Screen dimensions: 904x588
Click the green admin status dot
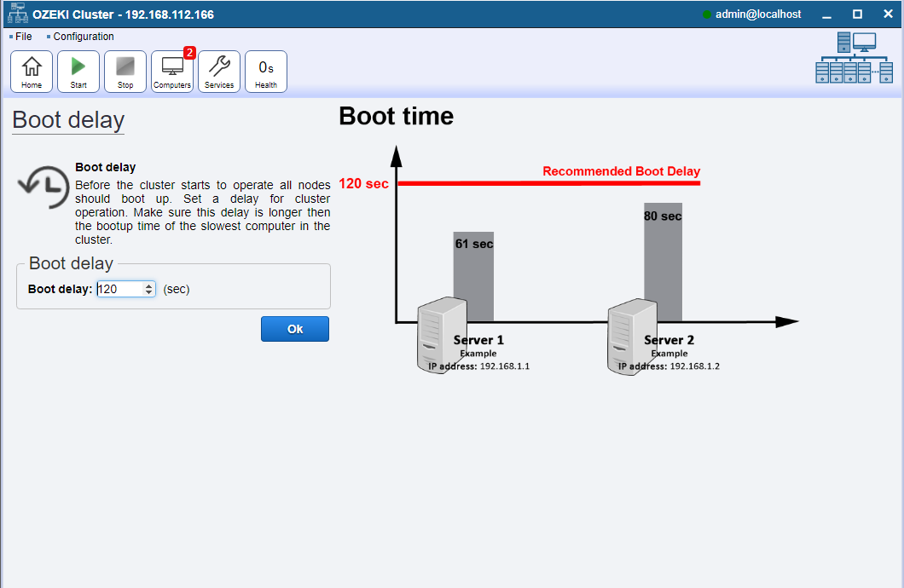(707, 14)
